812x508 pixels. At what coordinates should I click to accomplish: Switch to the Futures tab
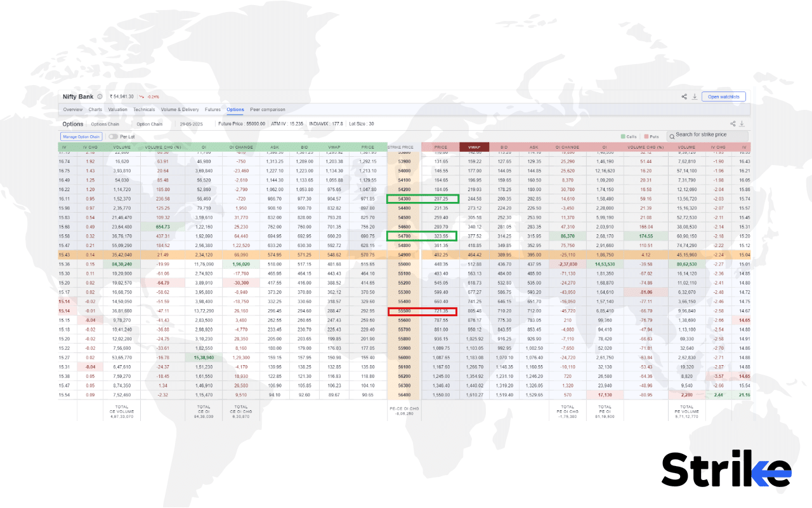click(x=213, y=109)
